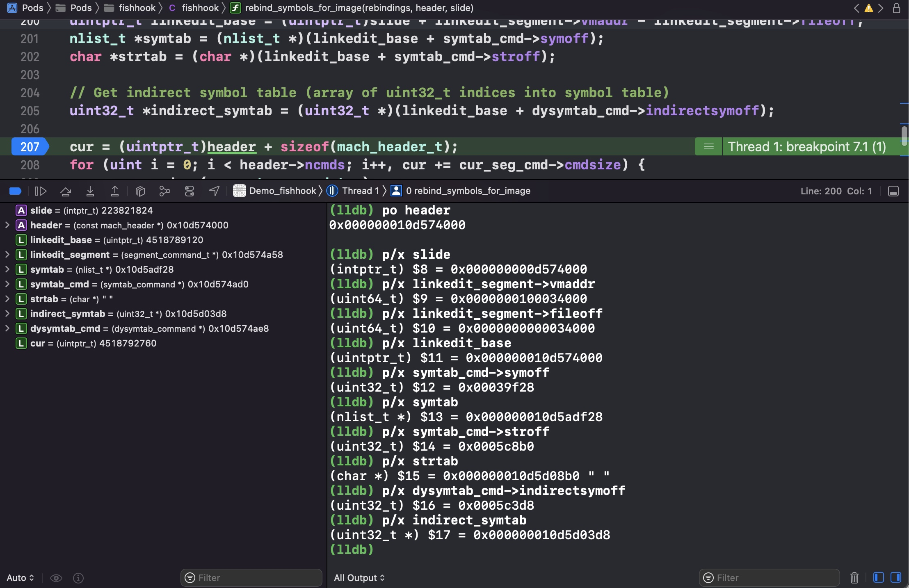Click the line 207 breakpoint marker
The height and width of the screenshot is (588, 909).
coord(30,147)
